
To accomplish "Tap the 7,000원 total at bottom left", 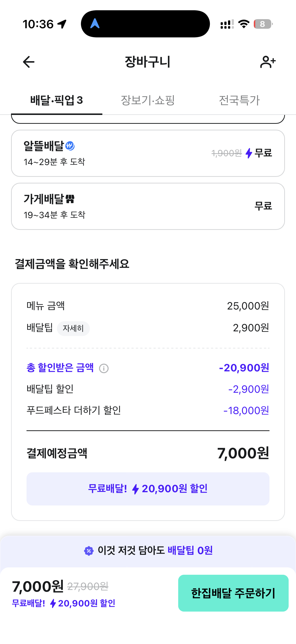I will pos(38,586).
